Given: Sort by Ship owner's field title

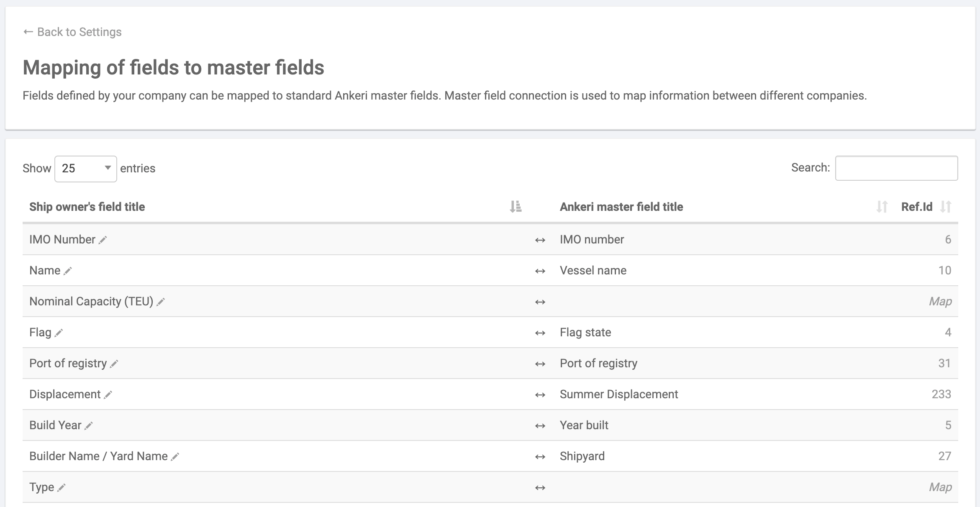Looking at the screenshot, I should (x=516, y=207).
